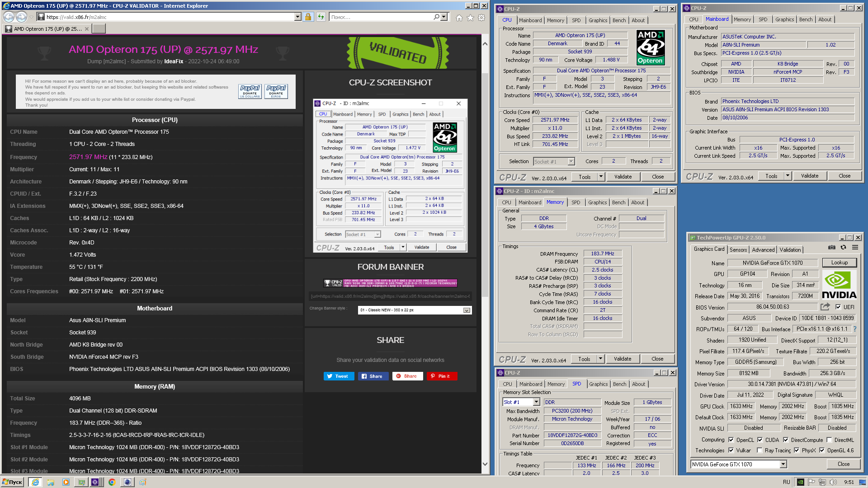
Task: Click the Lookup button in GPU-Z
Action: [839, 263]
